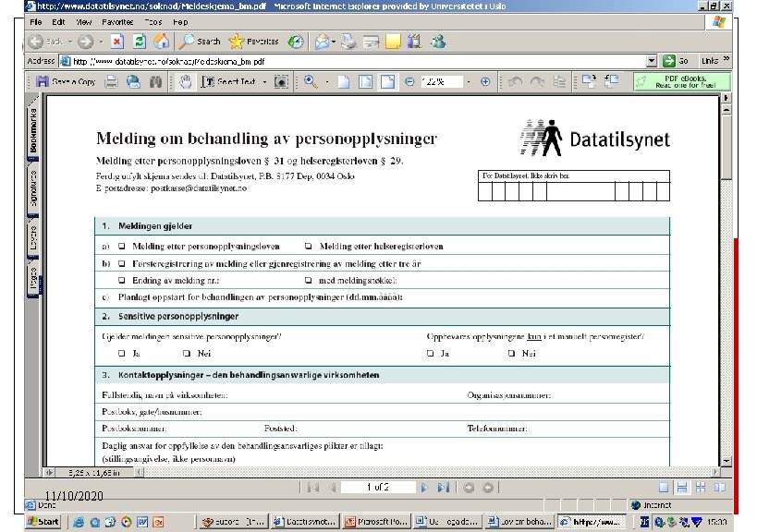
Task: Check Nei for sensitive personopplysninger
Action: click(x=187, y=354)
